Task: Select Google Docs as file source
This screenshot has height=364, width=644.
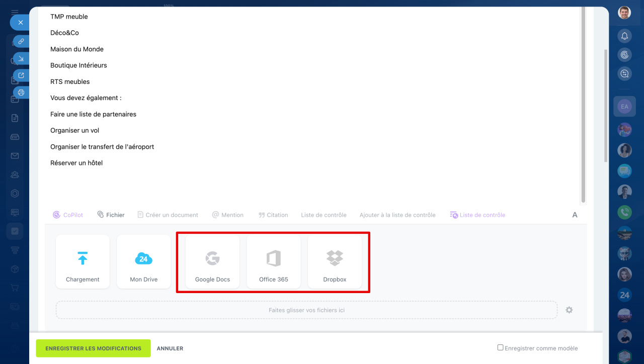Action: click(212, 261)
